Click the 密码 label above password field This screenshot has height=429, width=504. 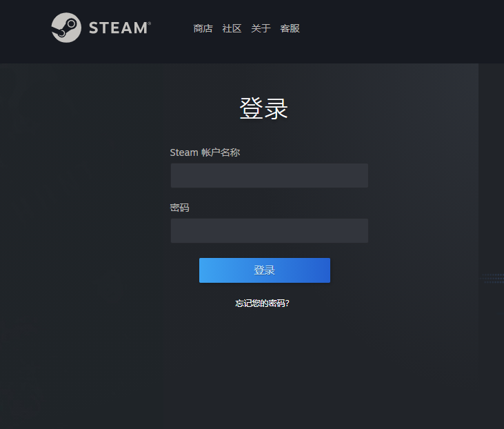click(x=179, y=208)
